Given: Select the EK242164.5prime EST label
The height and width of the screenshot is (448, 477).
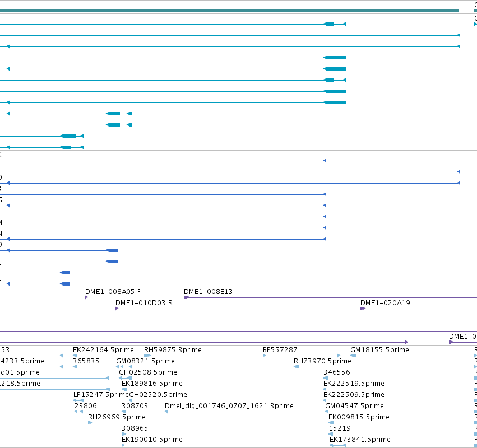Looking at the screenshot, I should [x=103, y=350].
